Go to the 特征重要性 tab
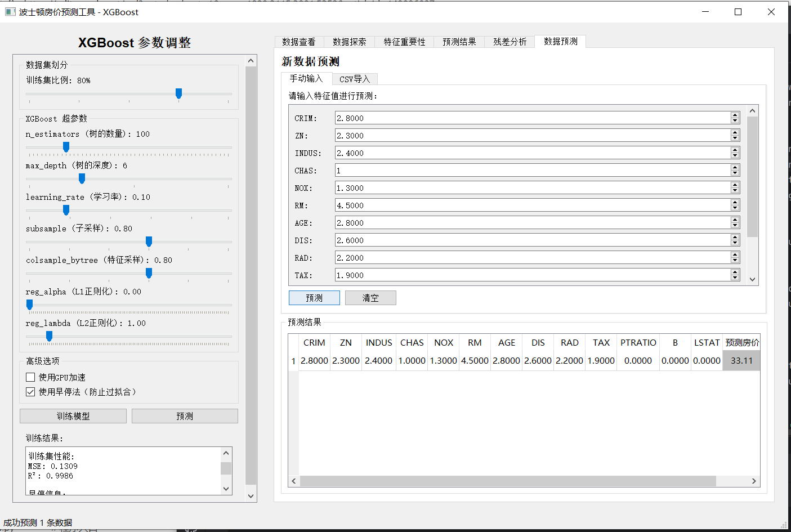 pos(405,42)
